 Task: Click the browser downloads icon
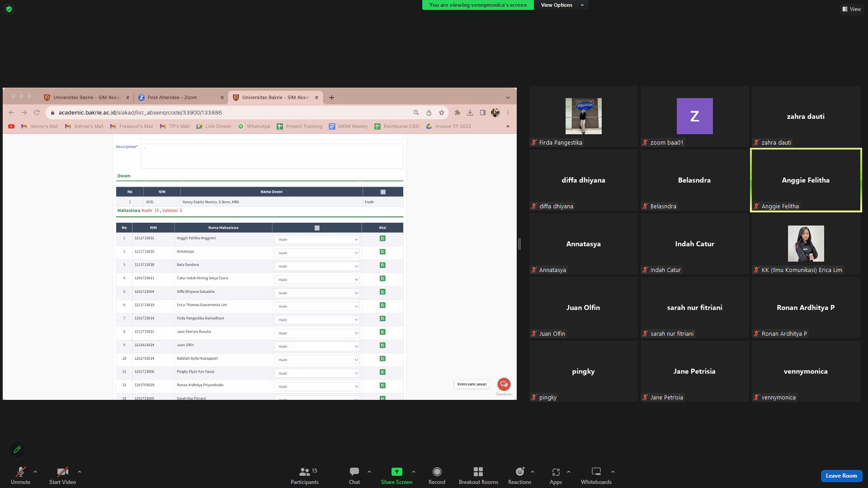tap(470, 113)
